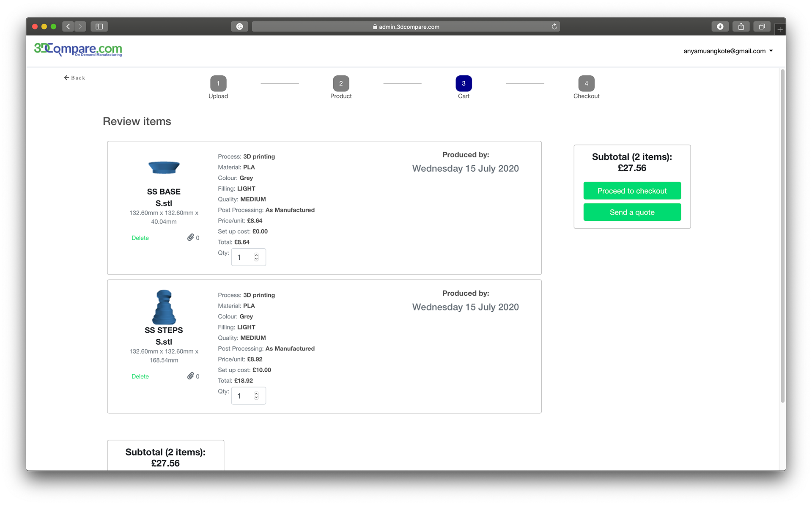Click the Total £8.64 text
Viewport: 812px width, 505px height.
tap(233, 242)
